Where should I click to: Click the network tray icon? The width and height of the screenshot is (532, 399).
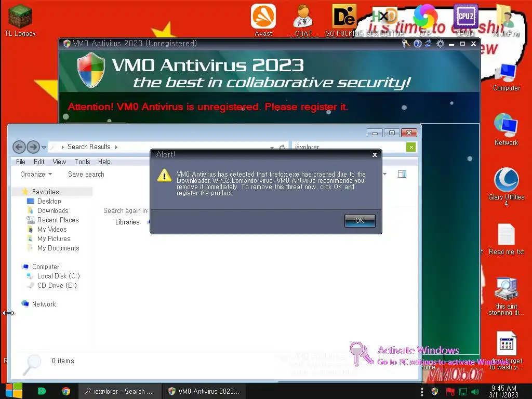(x=463, y=392)
